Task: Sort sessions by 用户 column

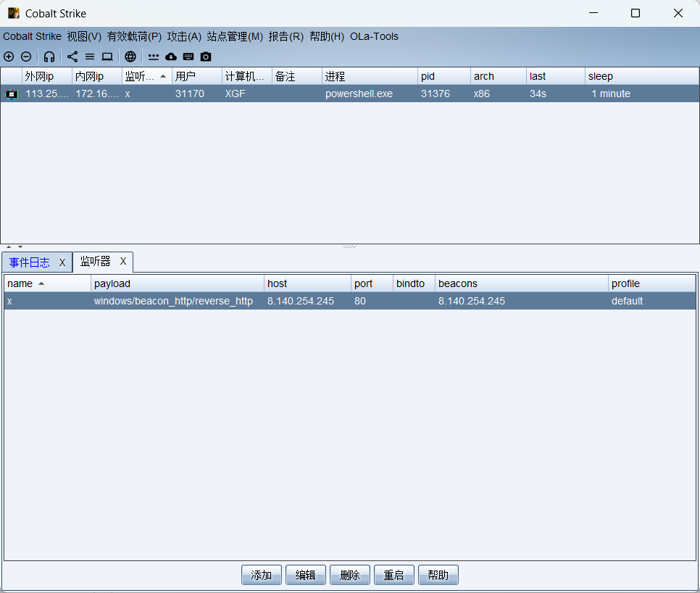Action: tap(197, 76)
